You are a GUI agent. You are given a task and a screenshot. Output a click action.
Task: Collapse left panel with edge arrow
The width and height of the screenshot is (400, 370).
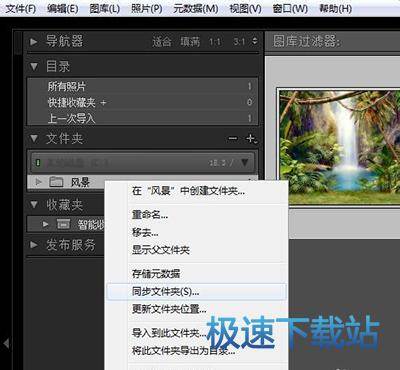coord(6,343)
